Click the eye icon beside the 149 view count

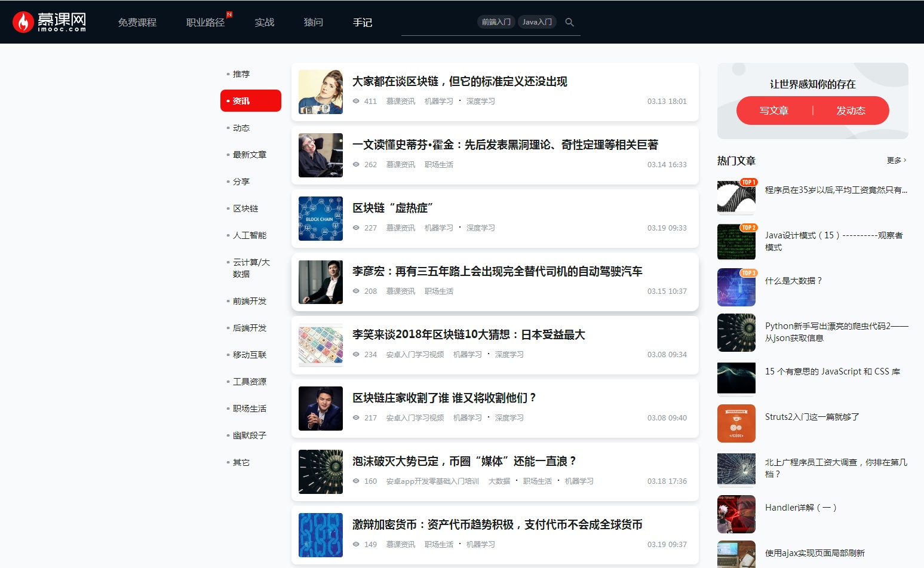point(355,544)
